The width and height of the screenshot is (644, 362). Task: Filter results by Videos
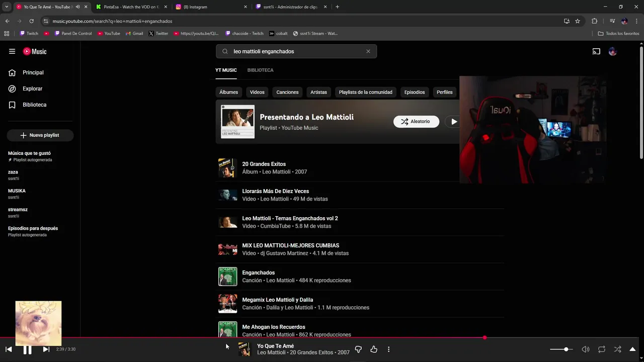pos(257,92)
